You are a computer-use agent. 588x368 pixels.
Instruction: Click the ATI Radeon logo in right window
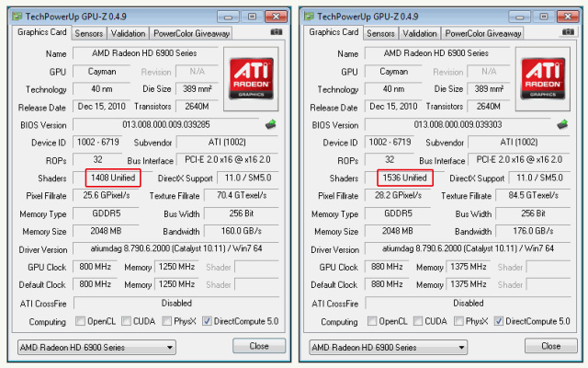tap(543, 78)
